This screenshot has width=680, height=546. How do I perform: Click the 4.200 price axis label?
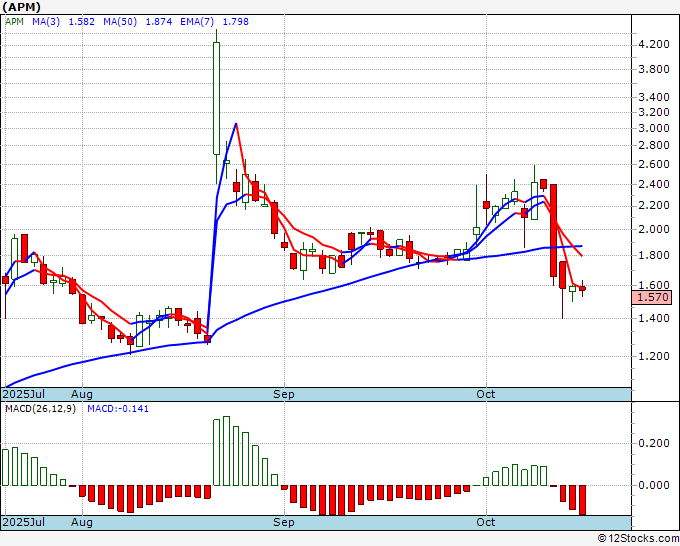654,44
